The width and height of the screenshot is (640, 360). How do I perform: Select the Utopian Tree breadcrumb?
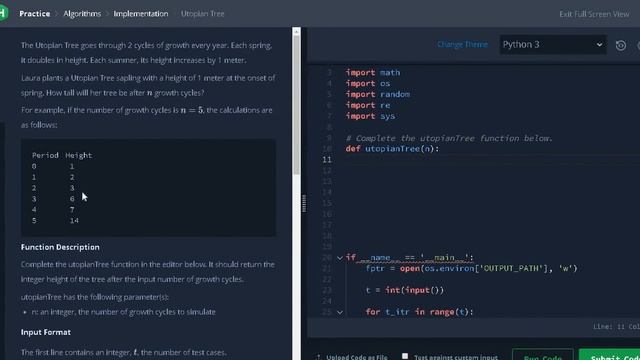pos(202,14)
